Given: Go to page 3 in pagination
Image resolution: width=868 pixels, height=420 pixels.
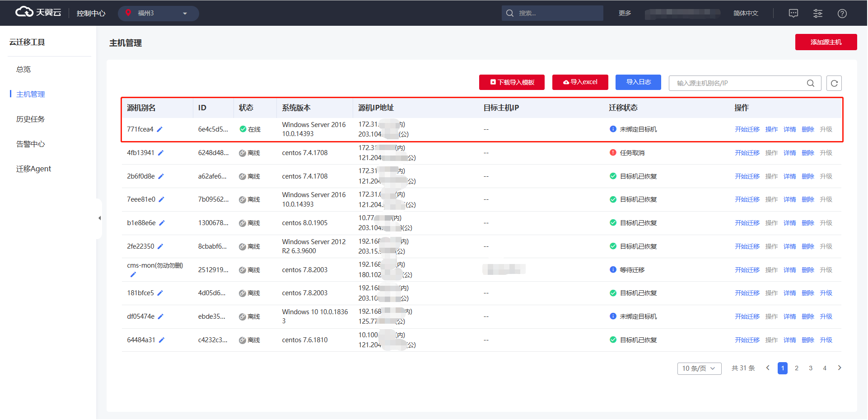Looking at the screenshot, I should pos(811,369).
